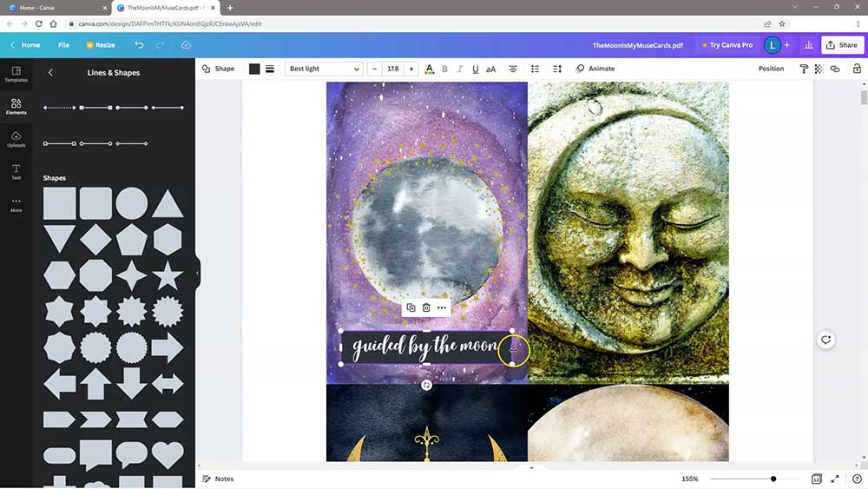The width and height of the screenshot is (868, 489).
Task: Decrease the font size
Action: [x=375, y=69]
